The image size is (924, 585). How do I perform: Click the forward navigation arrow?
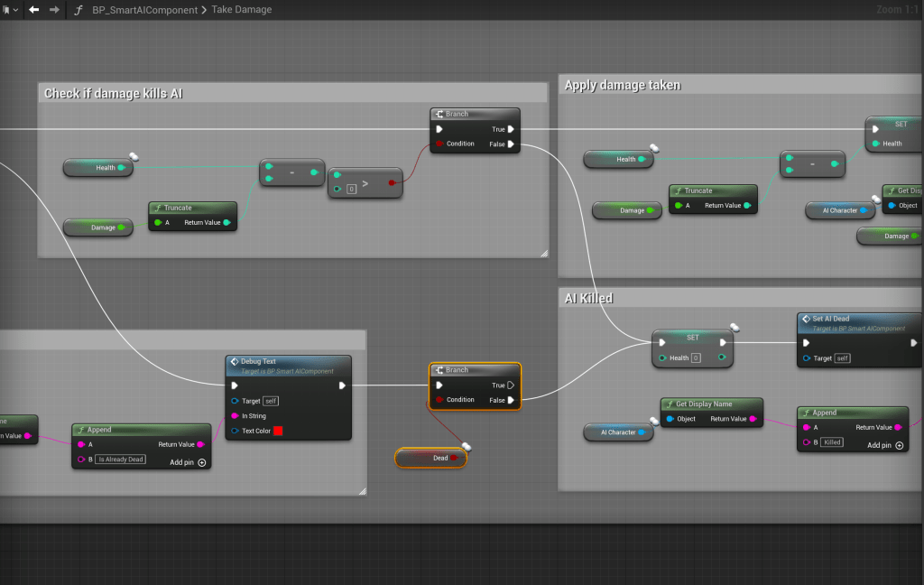click(x=54, y=9)
